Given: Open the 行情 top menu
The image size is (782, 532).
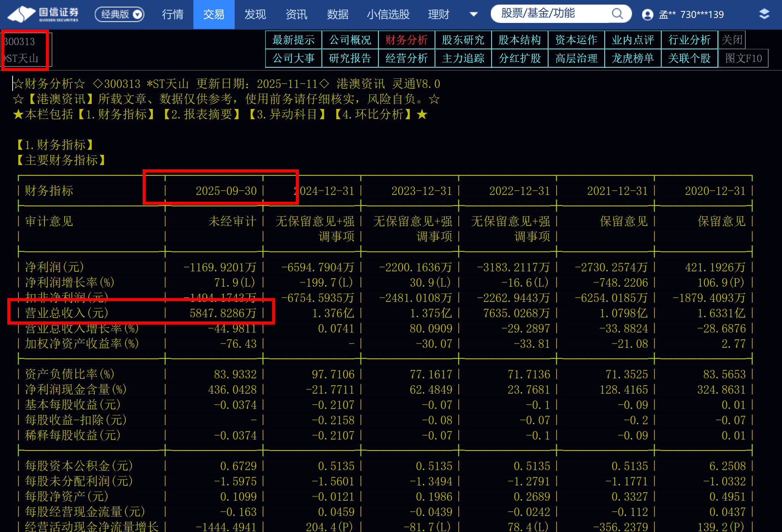Looking at the screenshot, I should coord(173,15).
